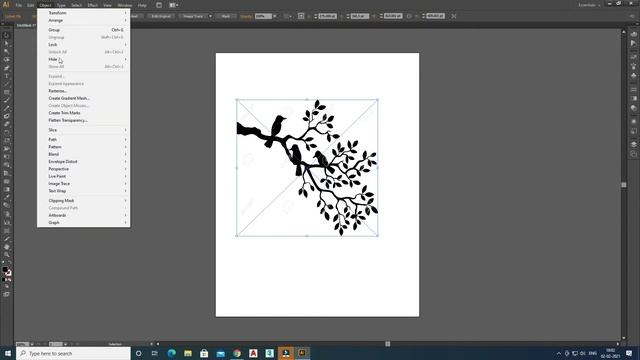640x360 pixels.
Task: Click the Opacity link label
Action: 246,16
